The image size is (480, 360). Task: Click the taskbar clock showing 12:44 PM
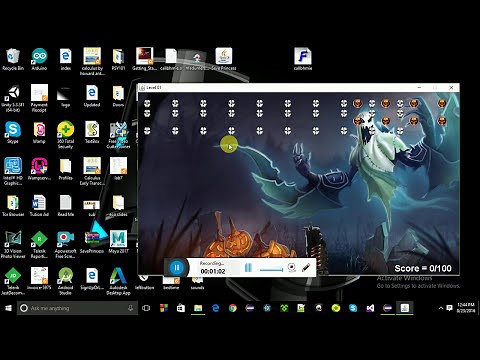pos(466,308)
